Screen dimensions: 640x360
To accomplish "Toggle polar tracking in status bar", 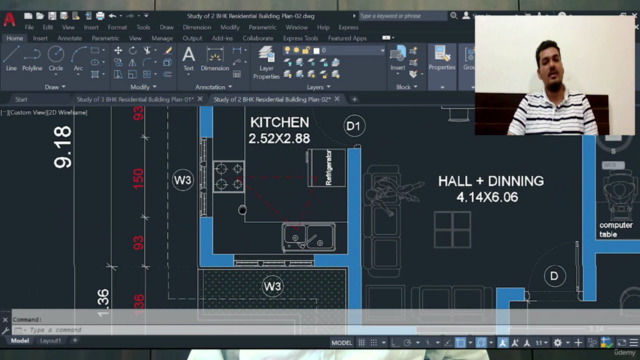I will [407, 342].
